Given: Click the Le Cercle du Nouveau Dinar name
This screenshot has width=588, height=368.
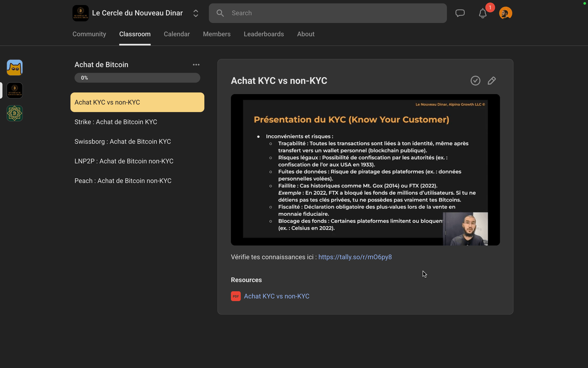Looking at the screenshot, I should [x=138, y=13].
